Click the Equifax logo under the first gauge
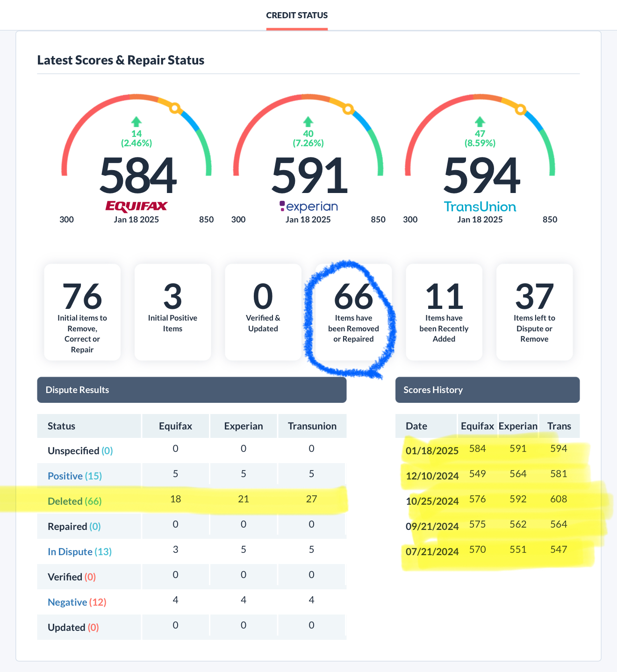Viewport: 617px width, 672px height. pyautogui.click(x=136, y=206)
